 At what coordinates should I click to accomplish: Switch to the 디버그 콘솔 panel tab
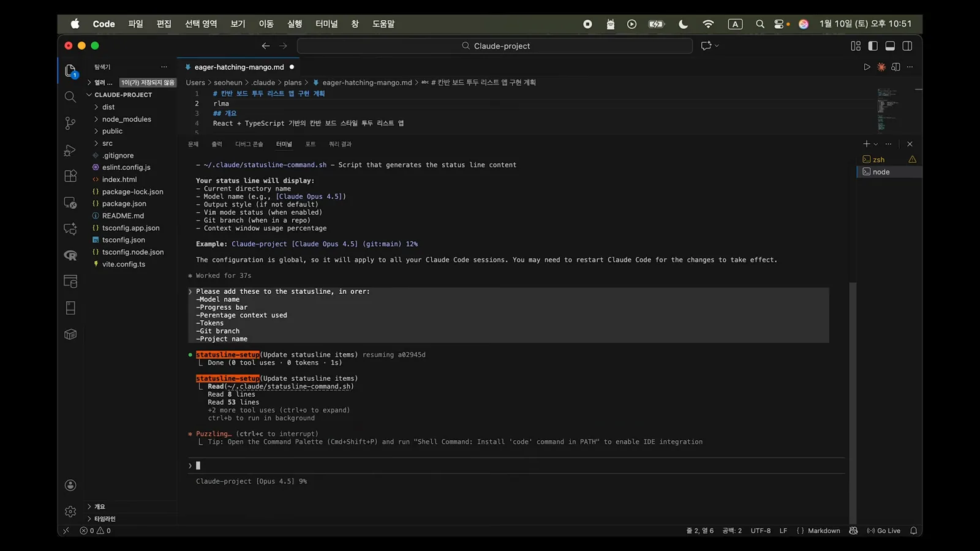click(x=249, y=144)
